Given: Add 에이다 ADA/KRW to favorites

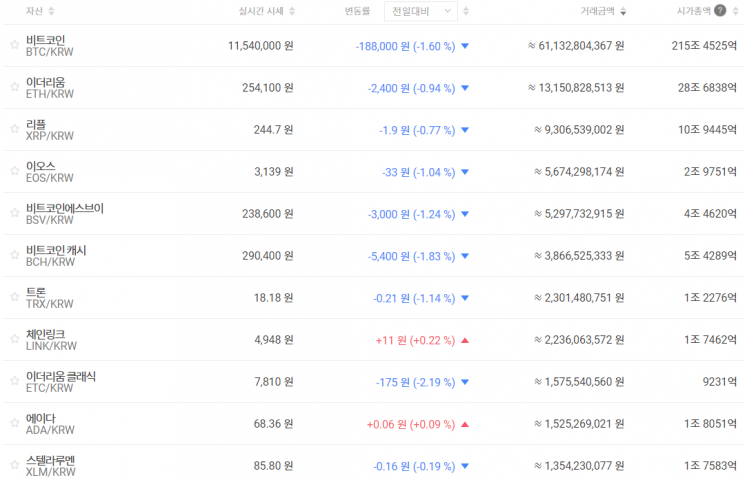Looking at the screenshot, I should point(15,422).
